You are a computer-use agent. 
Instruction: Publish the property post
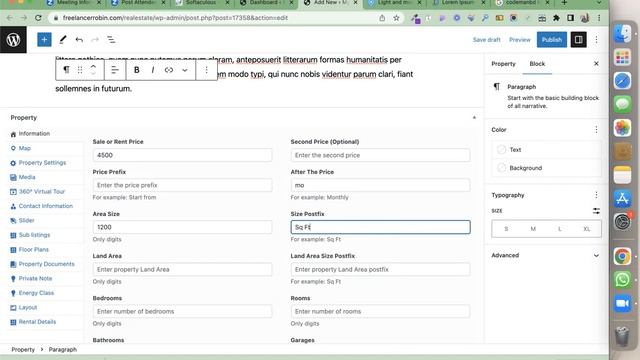(551, 40)
